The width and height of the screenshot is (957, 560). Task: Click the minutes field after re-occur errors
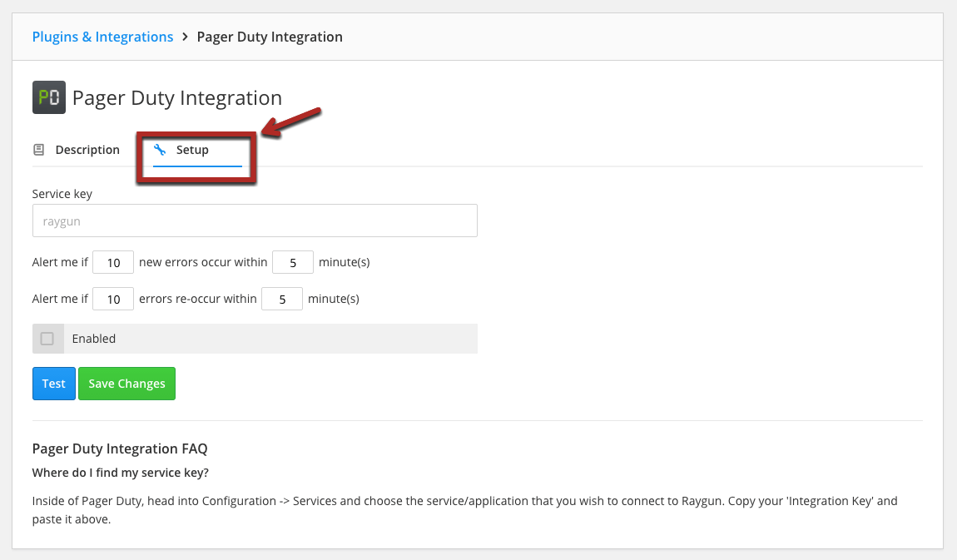281,298
